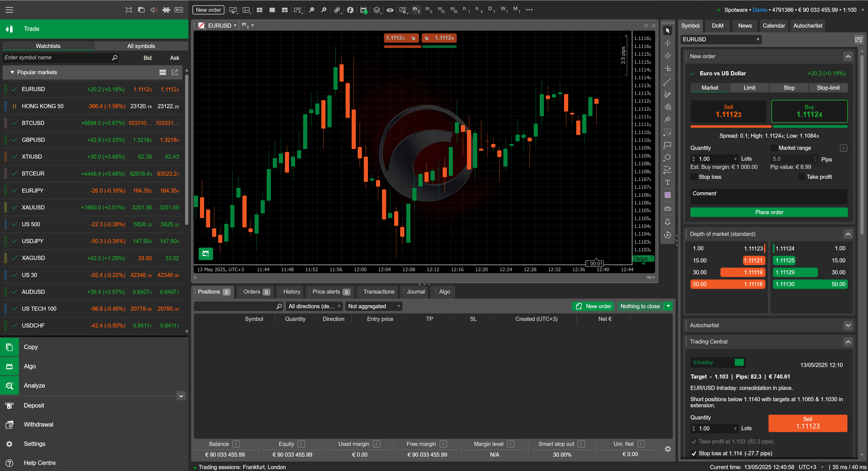The image size is (868, 471).
Task: Select the trend line drawing tool
Action: tap(667, 82)
